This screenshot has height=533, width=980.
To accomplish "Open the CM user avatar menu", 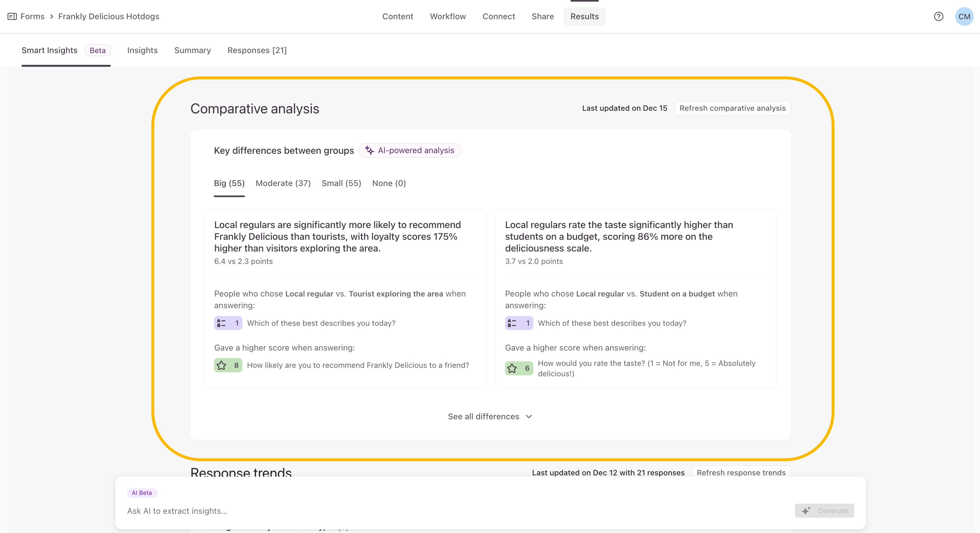I will coord(964,16).
